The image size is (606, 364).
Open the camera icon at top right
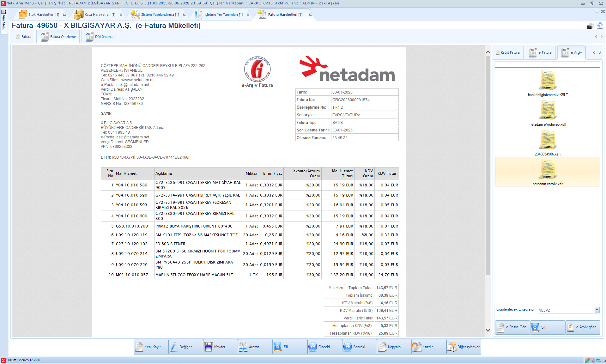coord(590,26)
